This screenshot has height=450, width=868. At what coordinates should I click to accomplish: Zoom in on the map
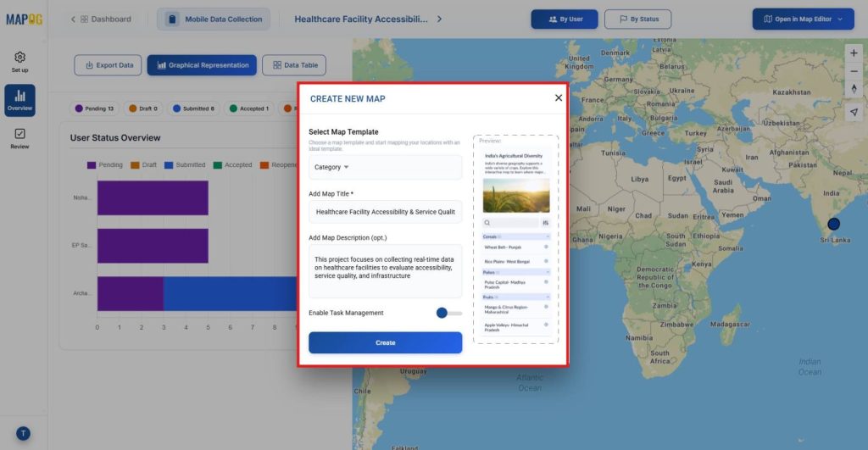(x=854, y=53)
